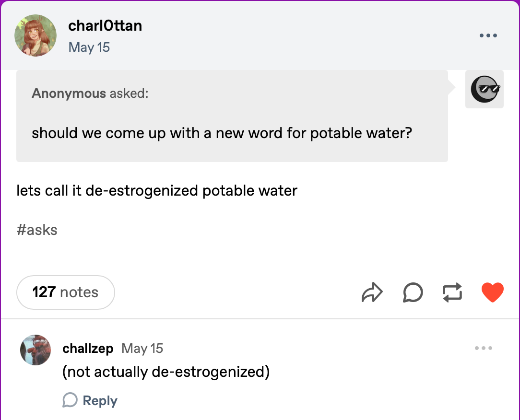
Task: Select the de-estrogenized potable water answer text
Action: [157, 191]
